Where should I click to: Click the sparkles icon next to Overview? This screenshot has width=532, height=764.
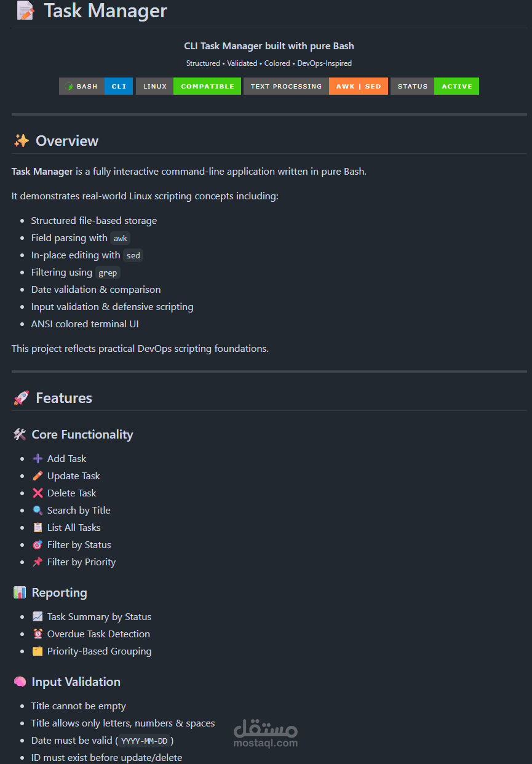(22, 141)
